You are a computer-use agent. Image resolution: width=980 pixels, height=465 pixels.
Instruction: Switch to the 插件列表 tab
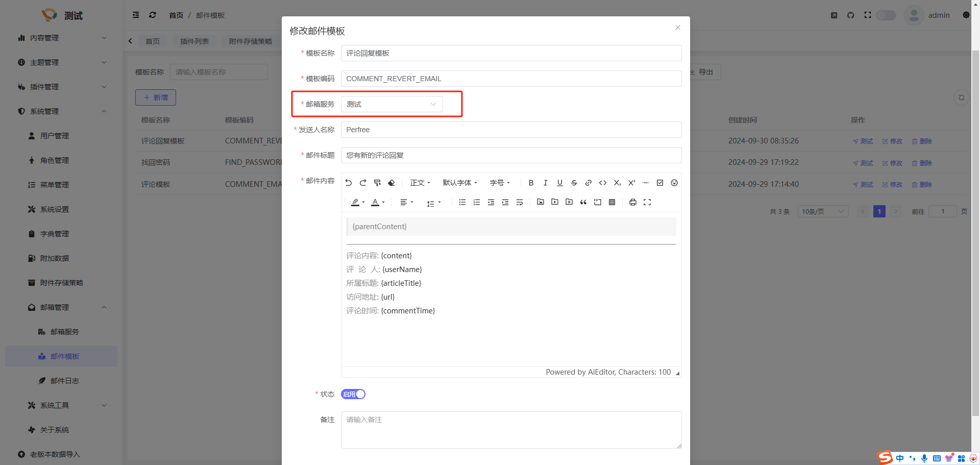tap(194, 41)
